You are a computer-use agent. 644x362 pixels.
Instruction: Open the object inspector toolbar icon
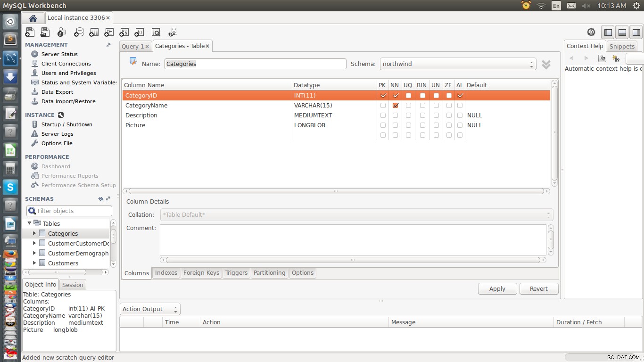[61, 32]
